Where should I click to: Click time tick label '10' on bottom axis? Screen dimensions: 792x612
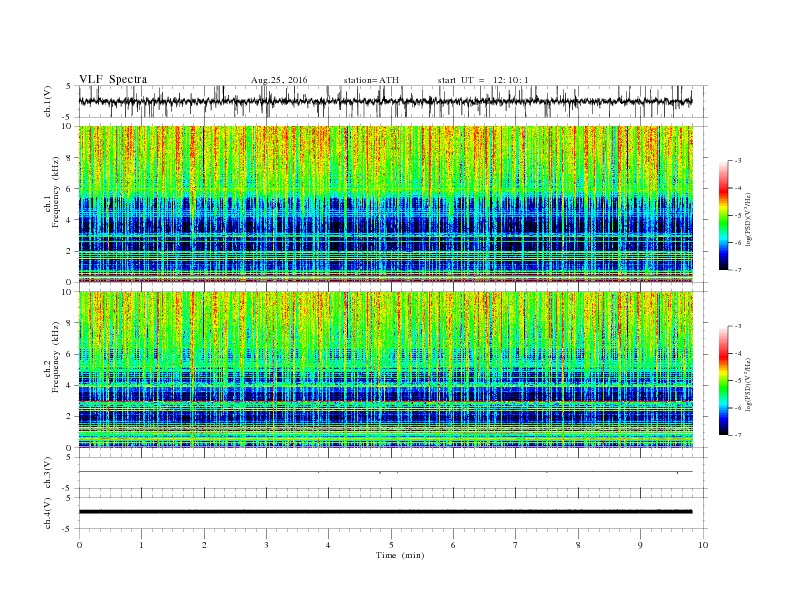[703, 545]
